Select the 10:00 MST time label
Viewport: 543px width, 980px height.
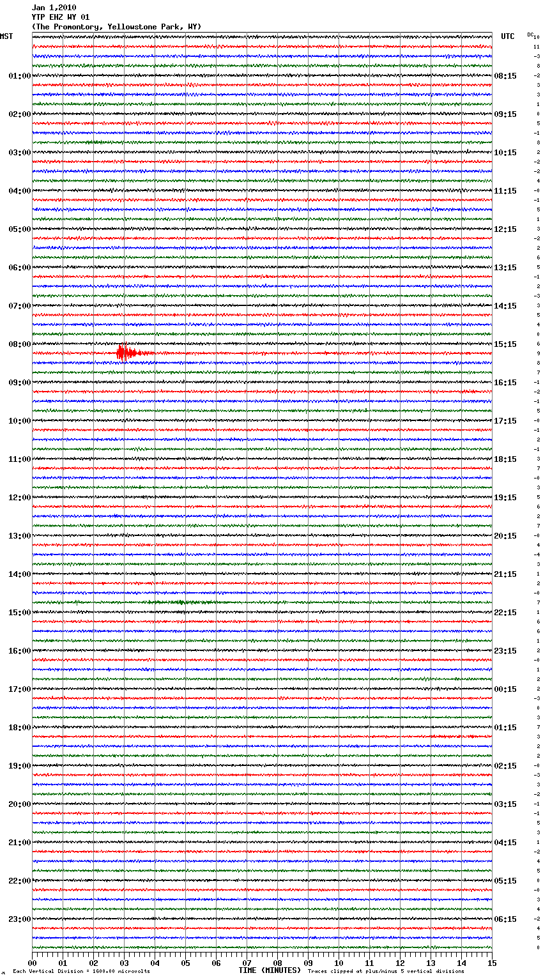(20, 421)
